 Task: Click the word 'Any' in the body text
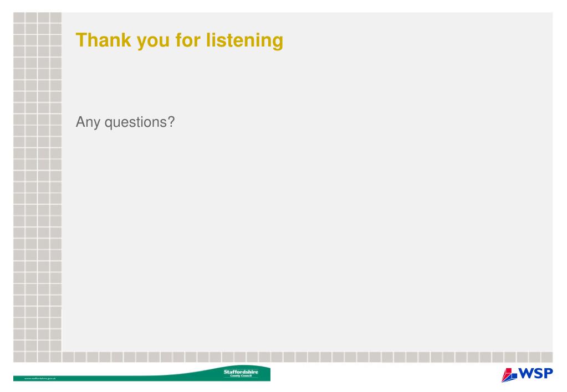[88, 122]
